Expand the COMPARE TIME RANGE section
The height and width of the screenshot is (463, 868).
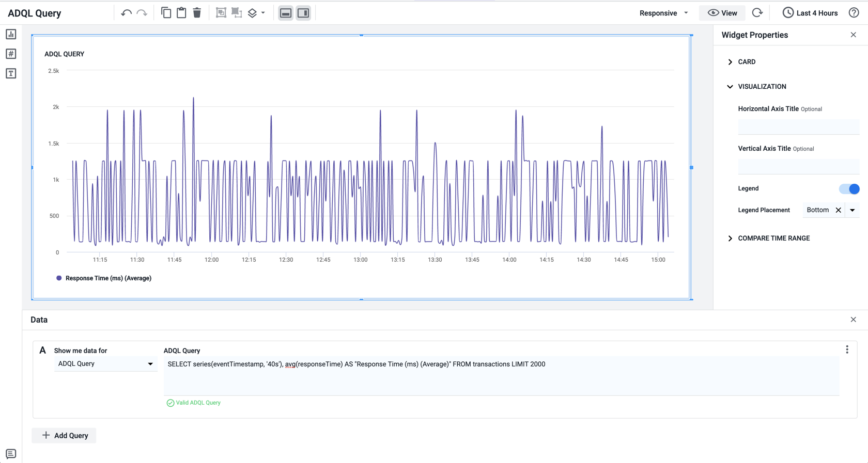coord(768,238)
